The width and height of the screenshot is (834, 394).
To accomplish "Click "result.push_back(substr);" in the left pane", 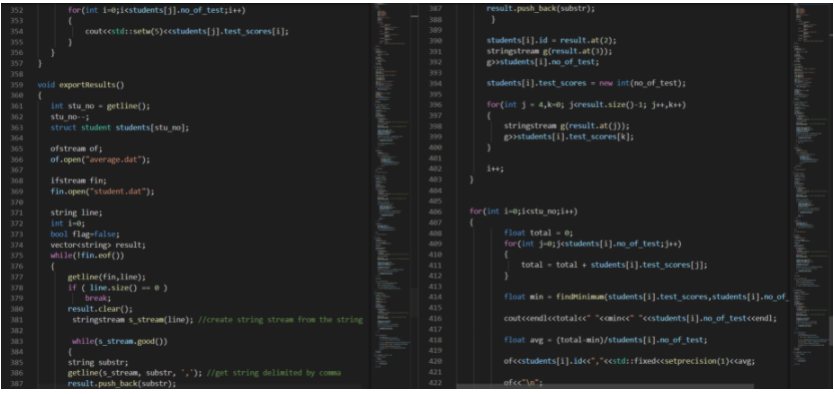I will click(x=122, y=384).
